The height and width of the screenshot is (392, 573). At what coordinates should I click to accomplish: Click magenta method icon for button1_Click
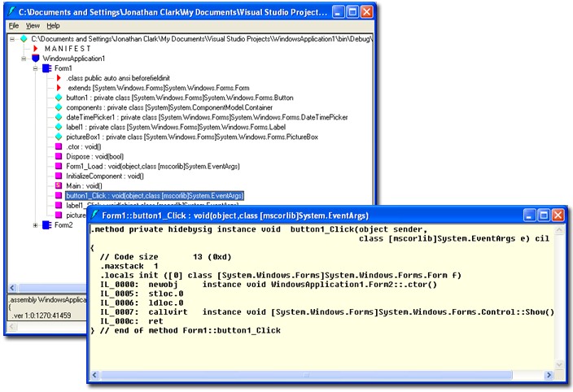point(59,196)
